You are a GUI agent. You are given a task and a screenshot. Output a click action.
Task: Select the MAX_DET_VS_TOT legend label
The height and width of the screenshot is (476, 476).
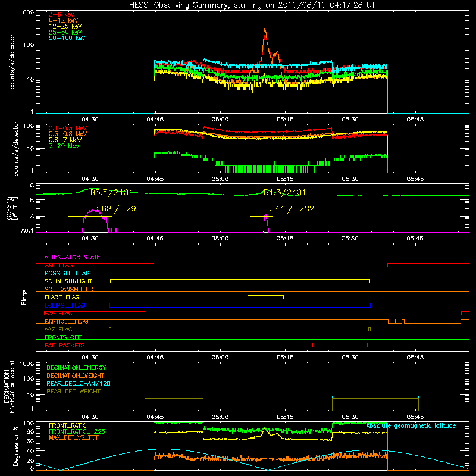coord(73,437)
